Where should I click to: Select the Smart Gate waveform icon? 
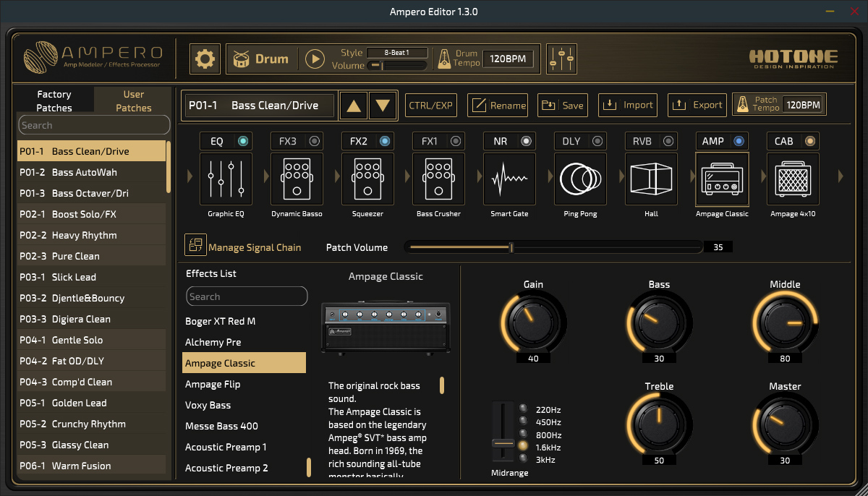point(510,179)
